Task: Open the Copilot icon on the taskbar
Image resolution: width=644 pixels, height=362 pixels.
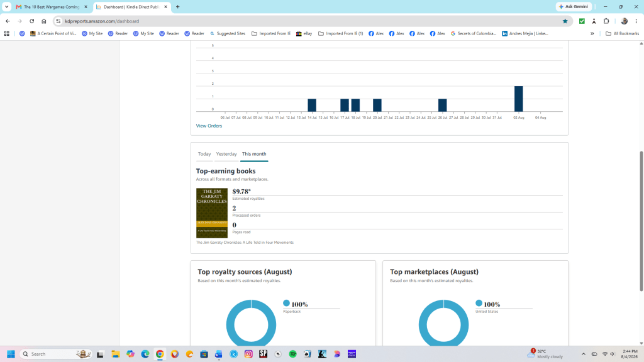Action: [130, 354]
